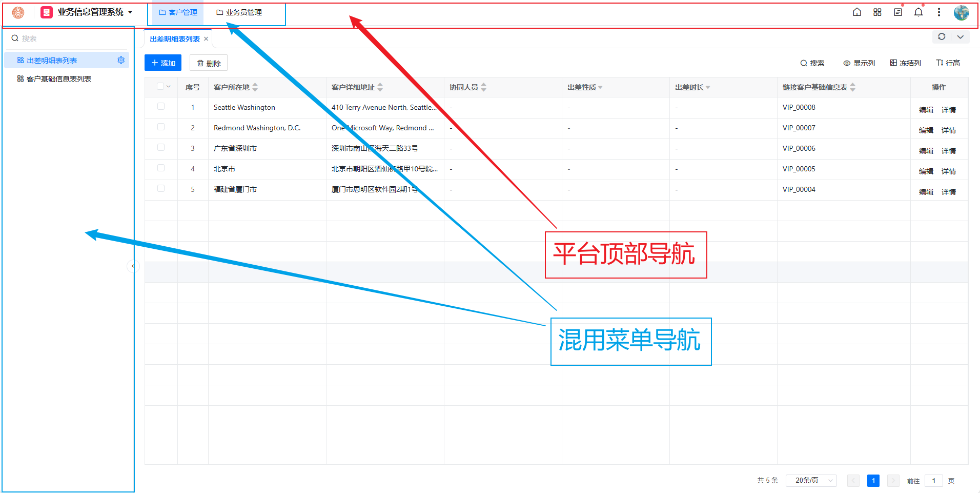Open the user avatar menu
980x493 pixels.
click(961, 12)
